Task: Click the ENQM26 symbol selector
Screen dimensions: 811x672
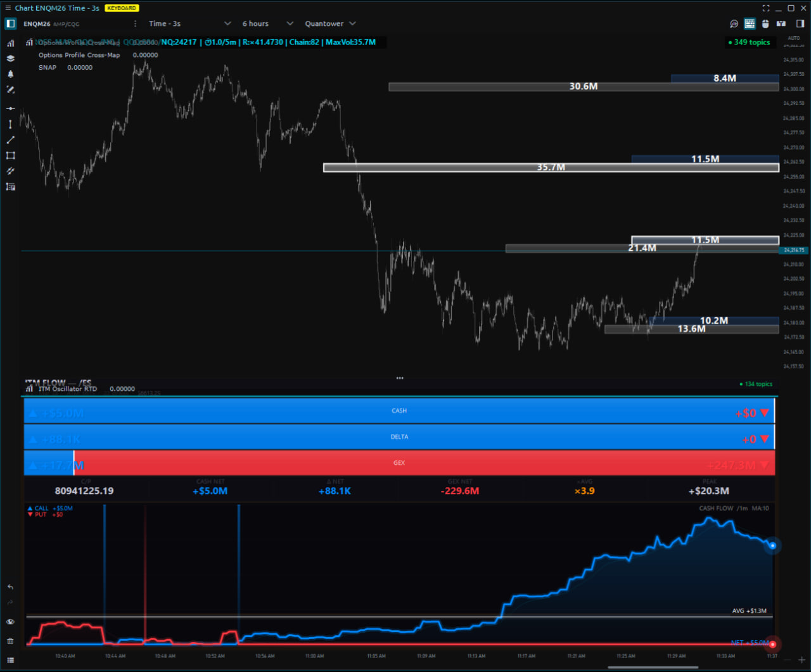Action: tap(51, 24)
